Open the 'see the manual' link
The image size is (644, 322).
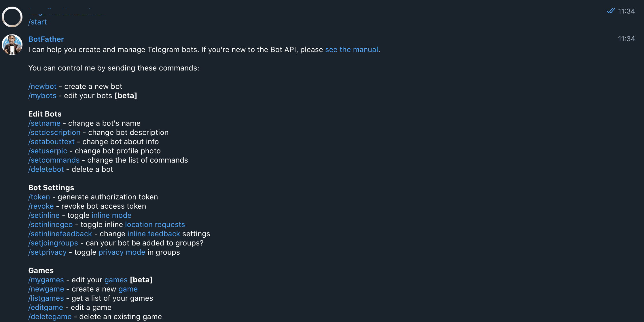point(351,49)
